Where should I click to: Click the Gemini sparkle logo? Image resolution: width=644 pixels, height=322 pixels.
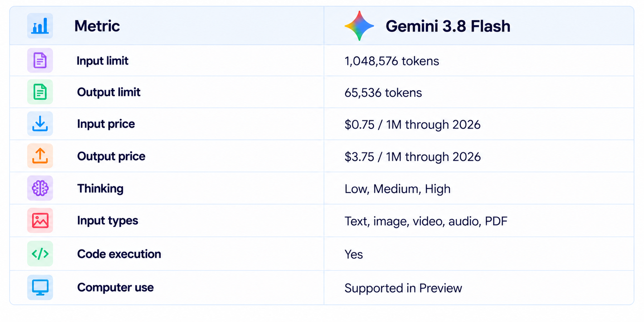[359, 26]
